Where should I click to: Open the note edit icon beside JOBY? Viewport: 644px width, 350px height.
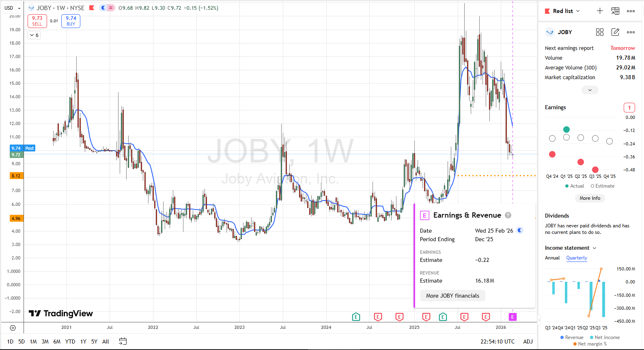pos(615,32)
